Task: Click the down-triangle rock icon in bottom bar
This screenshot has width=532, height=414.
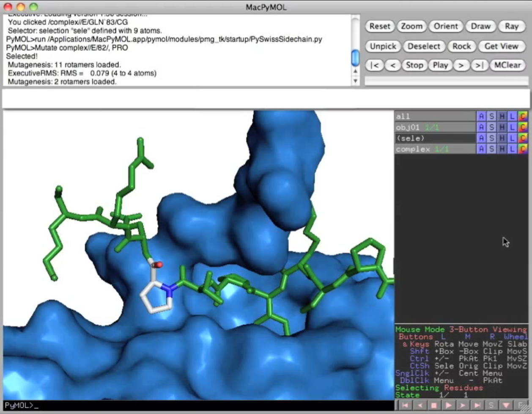Action: point(506,406)
